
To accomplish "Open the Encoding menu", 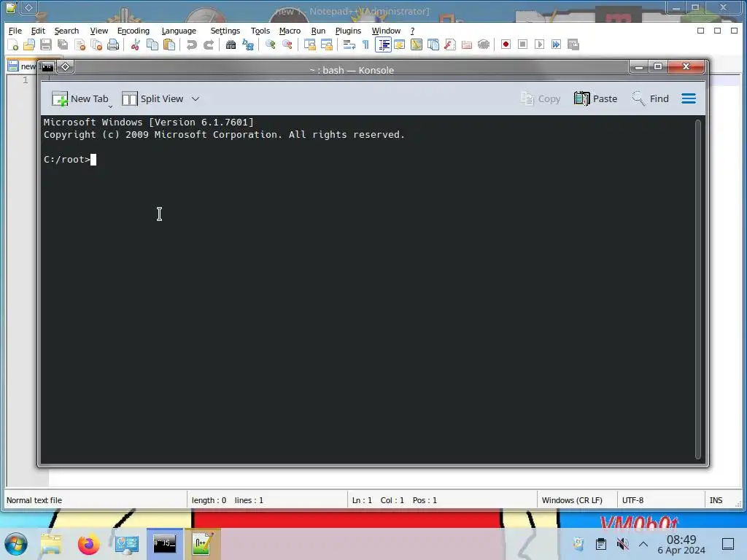I will pyautogui.click(x=133, y=31).
